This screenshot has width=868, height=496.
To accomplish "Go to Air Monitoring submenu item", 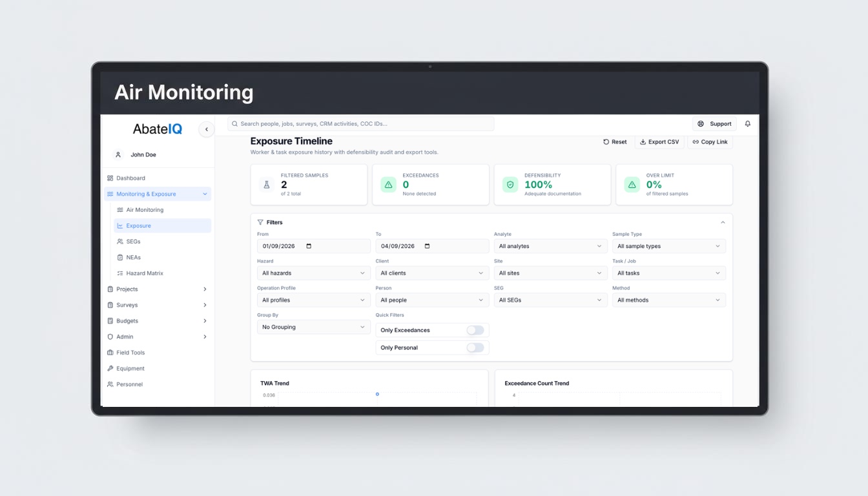I will click(162, 210).
